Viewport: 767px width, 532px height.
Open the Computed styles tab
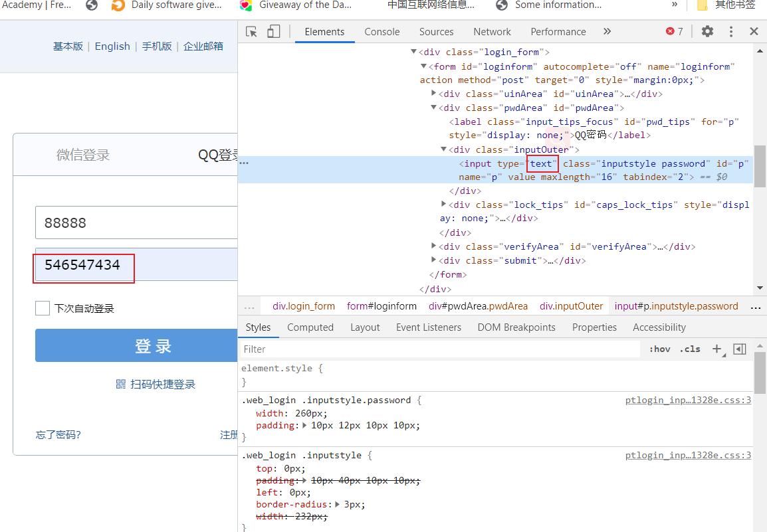310,327
